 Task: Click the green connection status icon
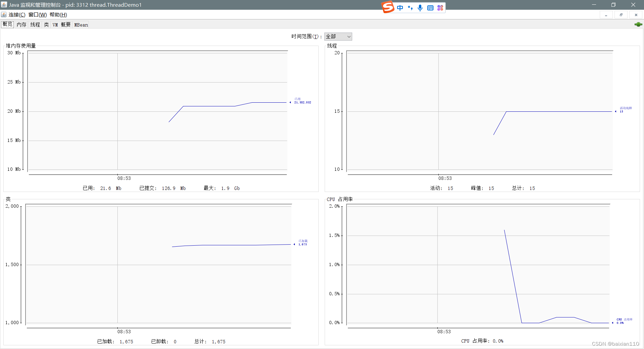638,24
